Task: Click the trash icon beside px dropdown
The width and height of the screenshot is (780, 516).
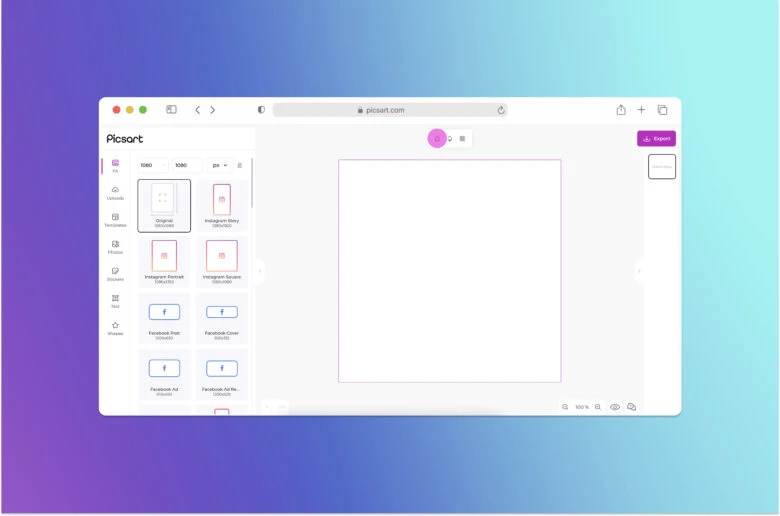Action: point(240,165)
